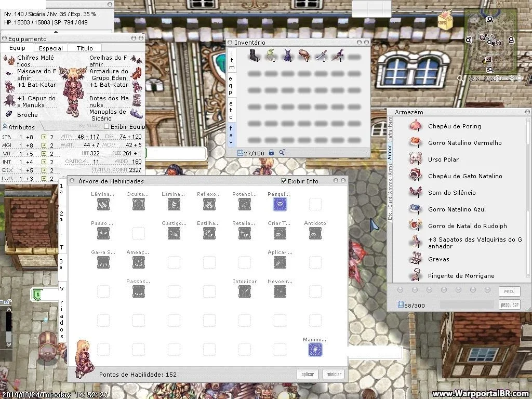Click the pesquisar button in Armazém

pos(510,304)
